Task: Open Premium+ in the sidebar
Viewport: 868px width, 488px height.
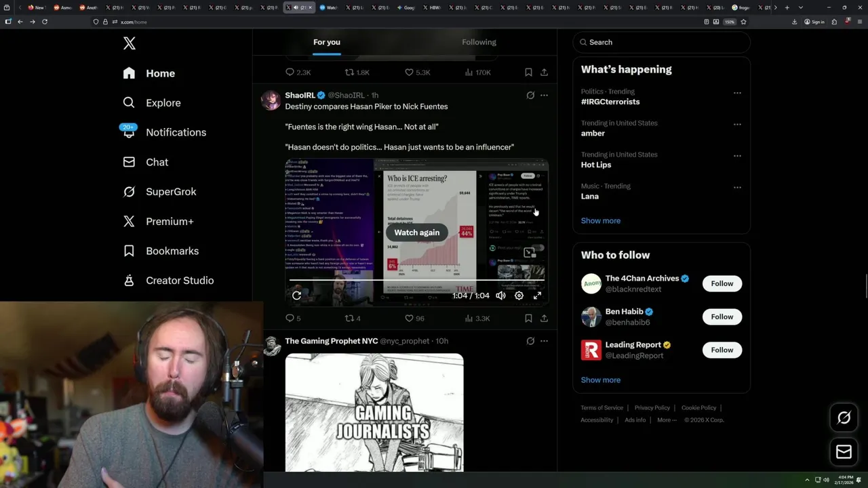Action: (x=158, y=222)
